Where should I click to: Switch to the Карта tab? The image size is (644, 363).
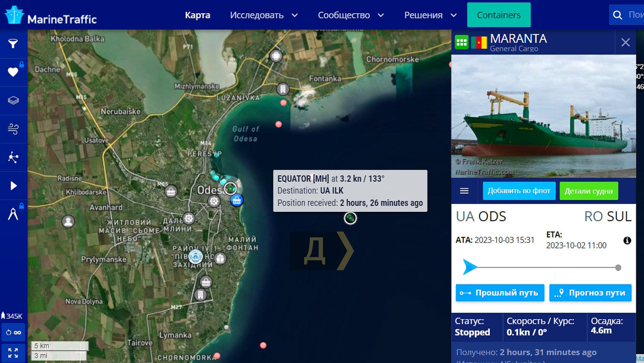pos(197,15)
